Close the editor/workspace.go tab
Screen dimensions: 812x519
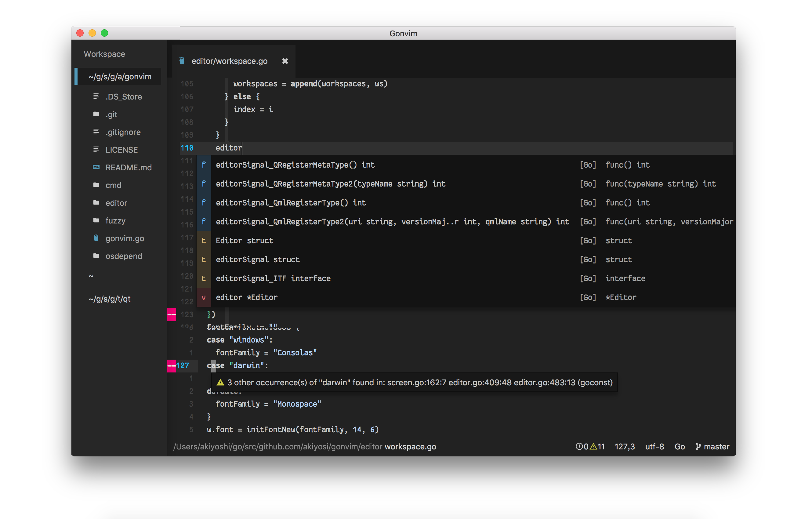(x=285, y=61)
